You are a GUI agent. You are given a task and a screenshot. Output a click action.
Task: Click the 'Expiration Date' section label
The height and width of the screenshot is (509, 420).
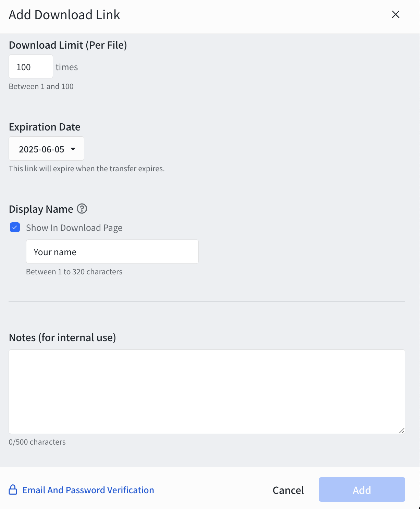45,127
